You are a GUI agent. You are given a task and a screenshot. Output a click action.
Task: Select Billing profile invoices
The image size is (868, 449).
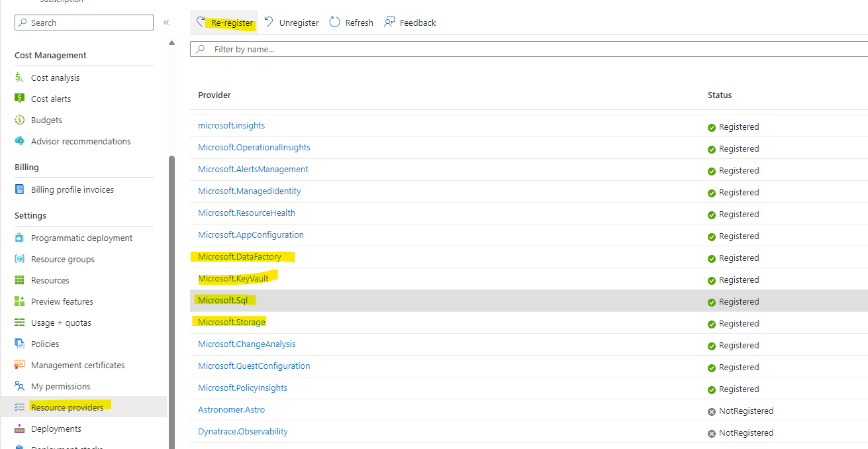[x=72, y=189]
